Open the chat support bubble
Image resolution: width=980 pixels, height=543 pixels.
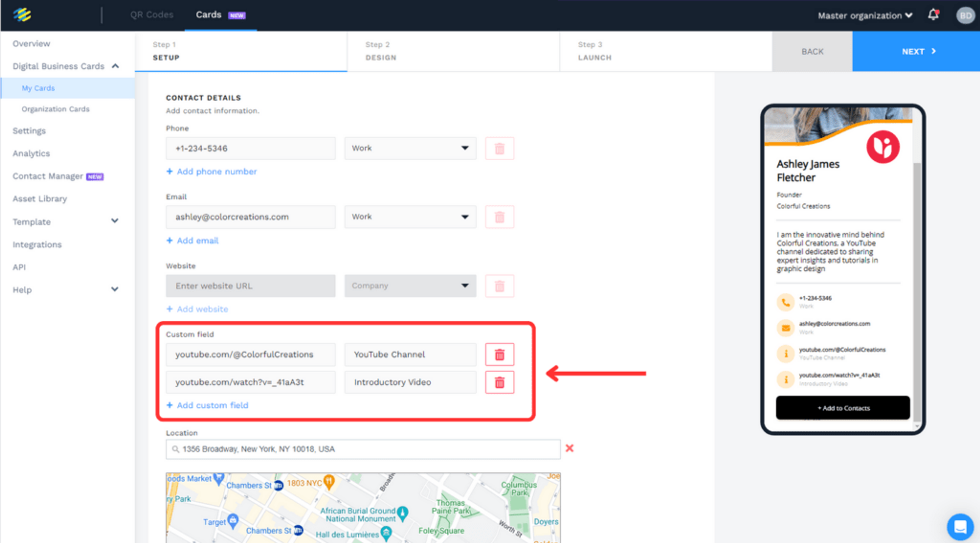point(960,527)
